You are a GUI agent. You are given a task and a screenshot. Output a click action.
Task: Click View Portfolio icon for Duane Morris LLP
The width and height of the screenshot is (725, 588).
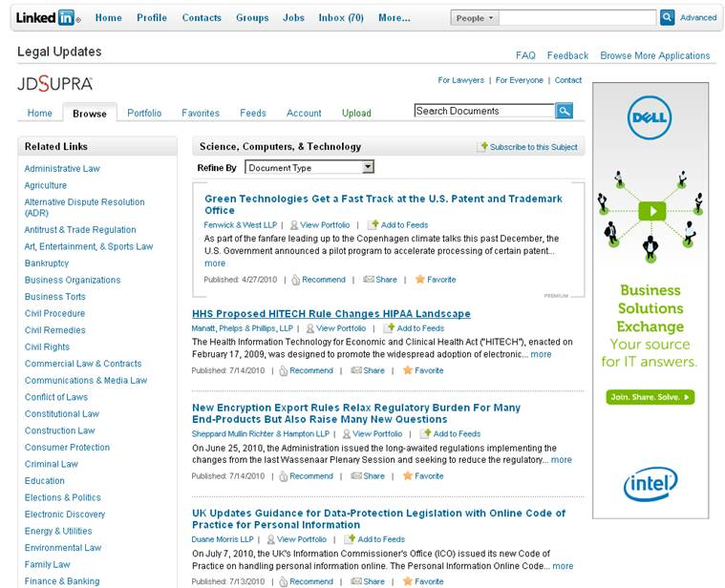pos(271,539)
